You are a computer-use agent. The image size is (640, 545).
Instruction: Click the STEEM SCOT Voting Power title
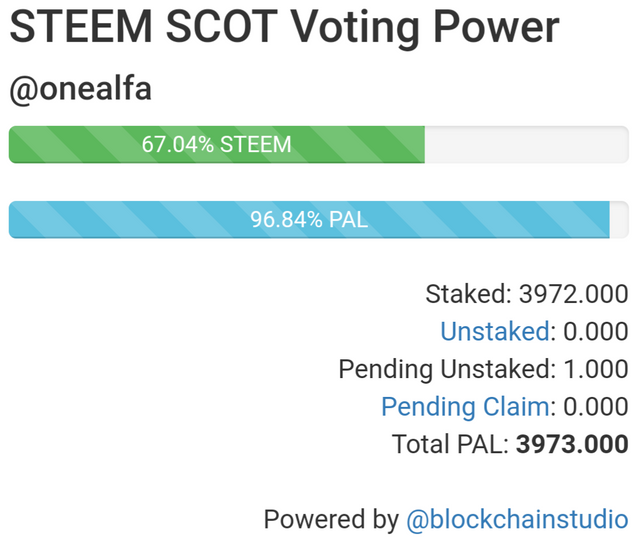pos(284,27)
